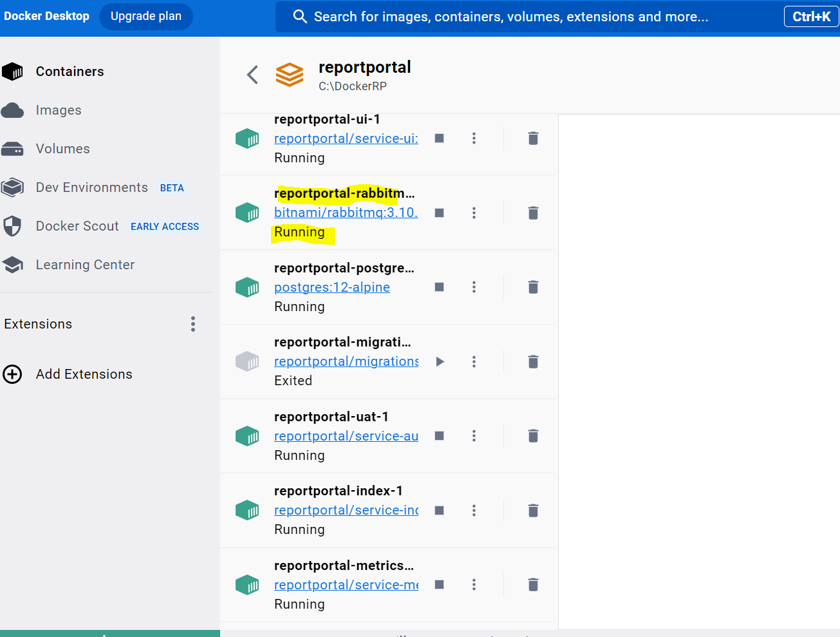Image resolution: width=840 pixels, height=637 pixels.
Task: Stop the reportportal-uat-1 container
Action: point(440,435)
